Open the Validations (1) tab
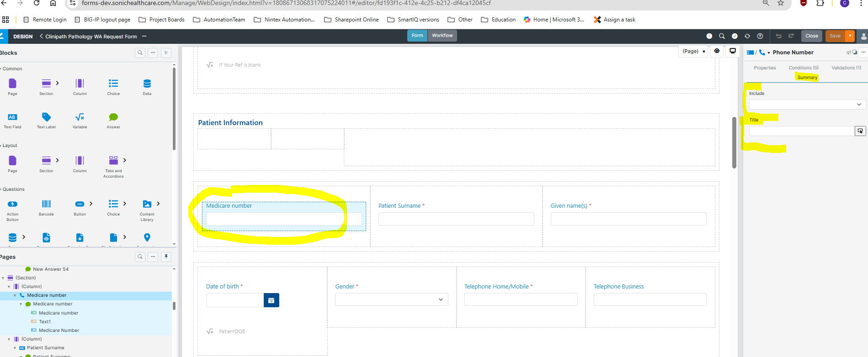868x357 pixels. 846,68
